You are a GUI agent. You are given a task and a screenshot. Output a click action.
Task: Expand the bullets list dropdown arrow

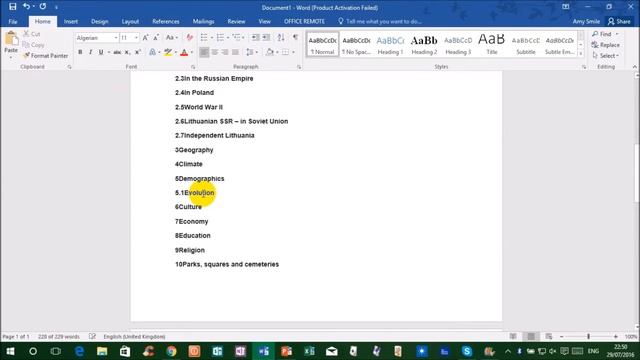(x=212, y=38)
